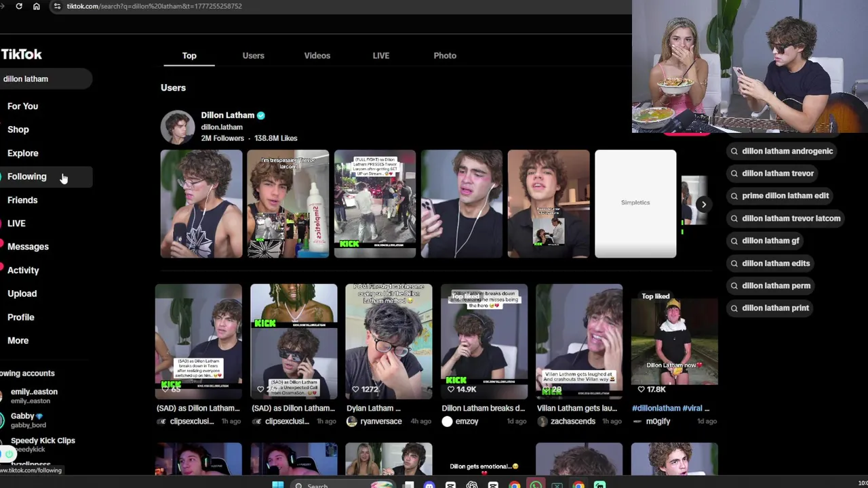Image resolution: width=868 pixels, height=488 pixels.
Task: Show next user videos with carousel arrow
Action: click(703, 204)
